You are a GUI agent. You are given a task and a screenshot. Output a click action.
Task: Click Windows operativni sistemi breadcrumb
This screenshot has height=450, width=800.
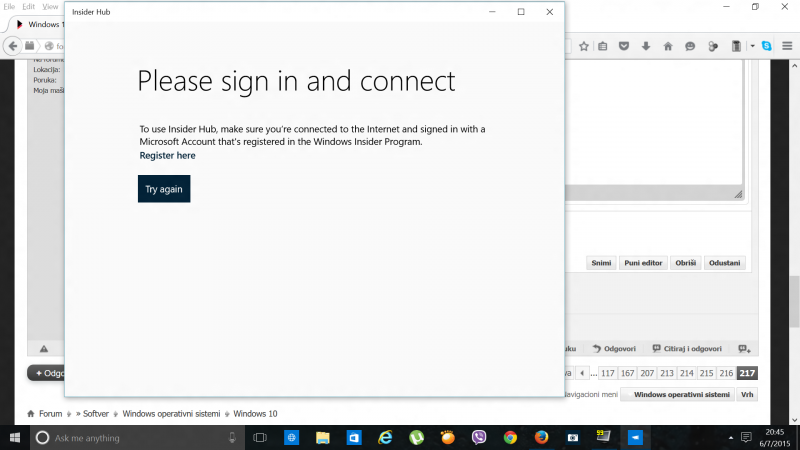[171, 414]
